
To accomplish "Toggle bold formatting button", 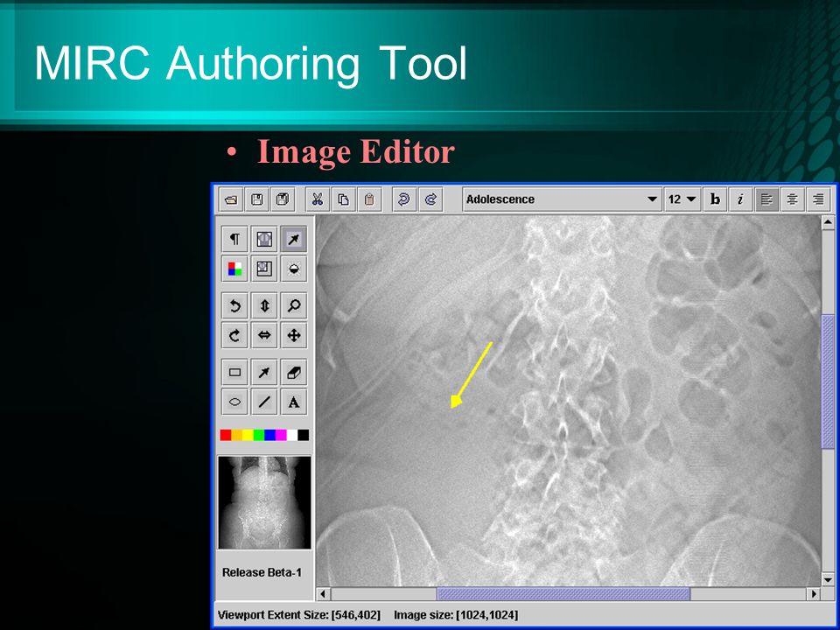I will click(715, 199).
